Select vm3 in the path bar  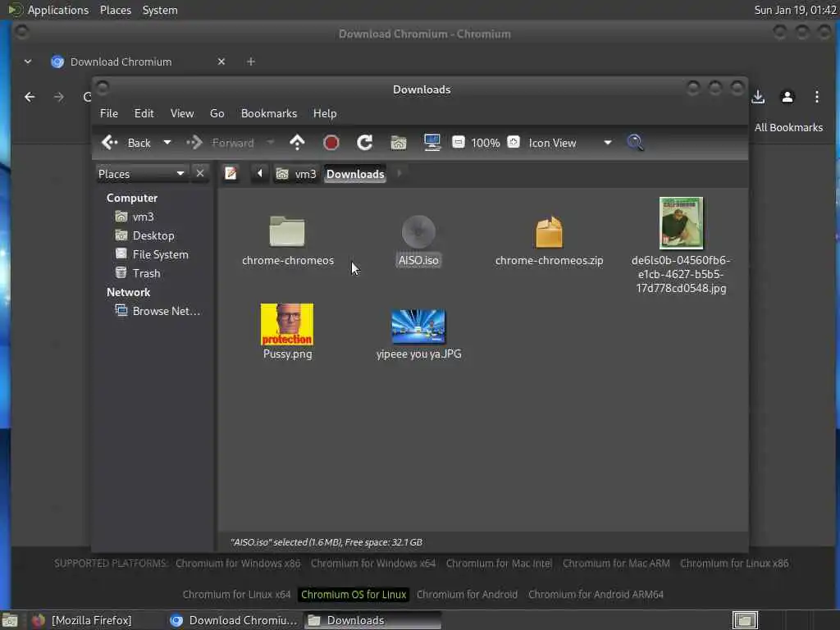coord(296,174)
